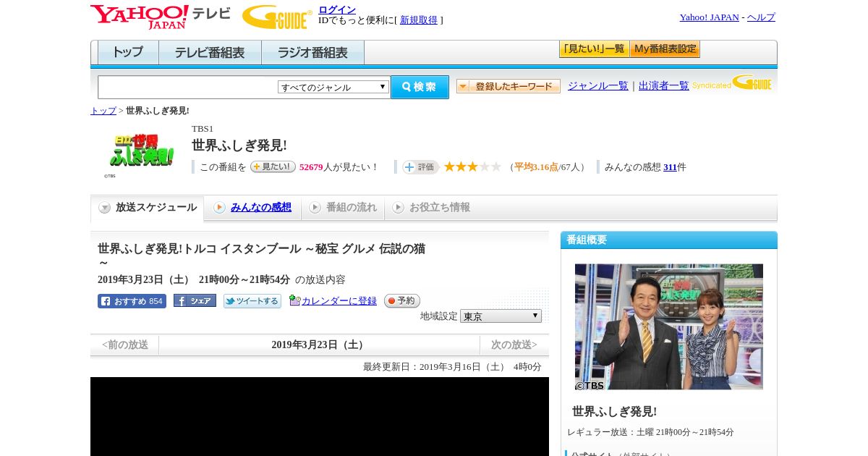The width and height of the screenshot is (868, 456).
Task: Click the 予約 recording button
Action: coord(401,301)
